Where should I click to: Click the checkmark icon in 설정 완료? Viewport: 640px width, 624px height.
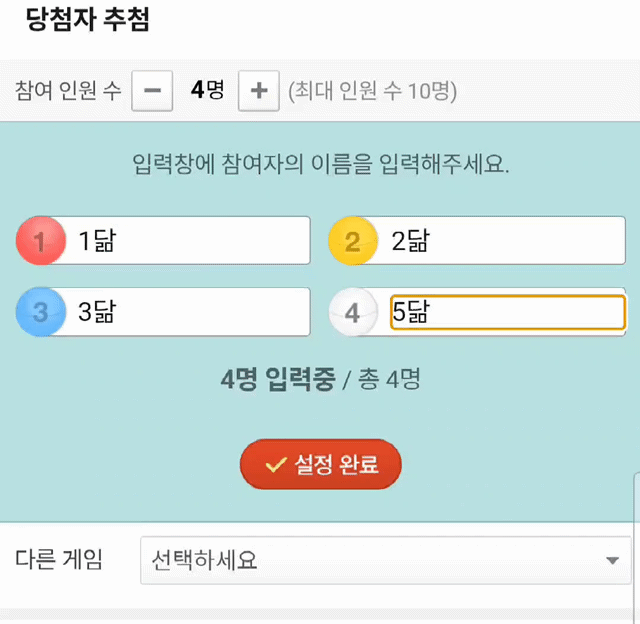pos(275,465)
